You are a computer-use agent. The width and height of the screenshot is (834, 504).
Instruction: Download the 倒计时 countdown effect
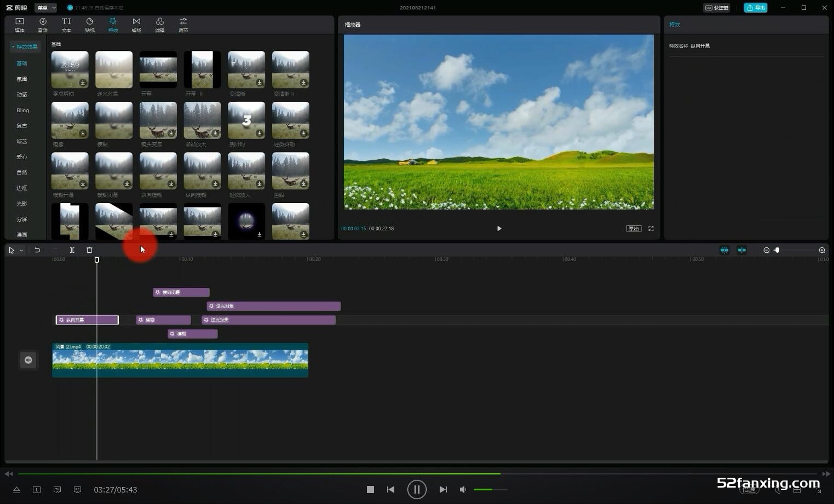[260, 133]
